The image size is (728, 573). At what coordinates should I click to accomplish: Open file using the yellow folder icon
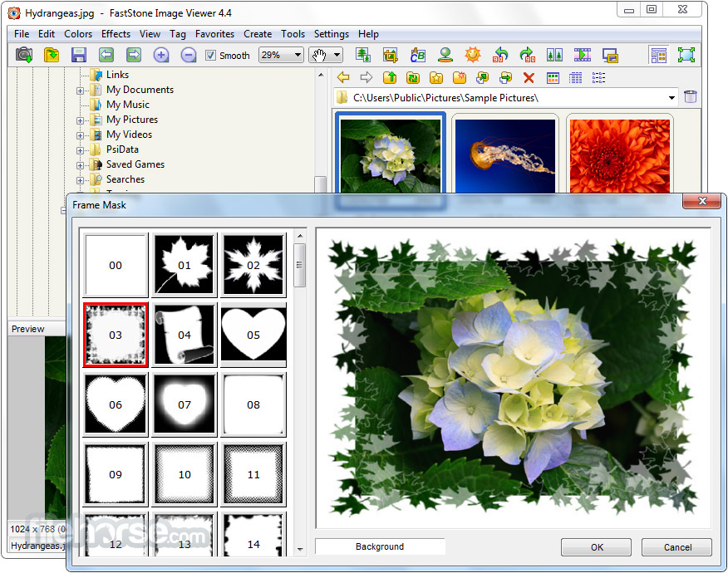(x=52, y=55)
